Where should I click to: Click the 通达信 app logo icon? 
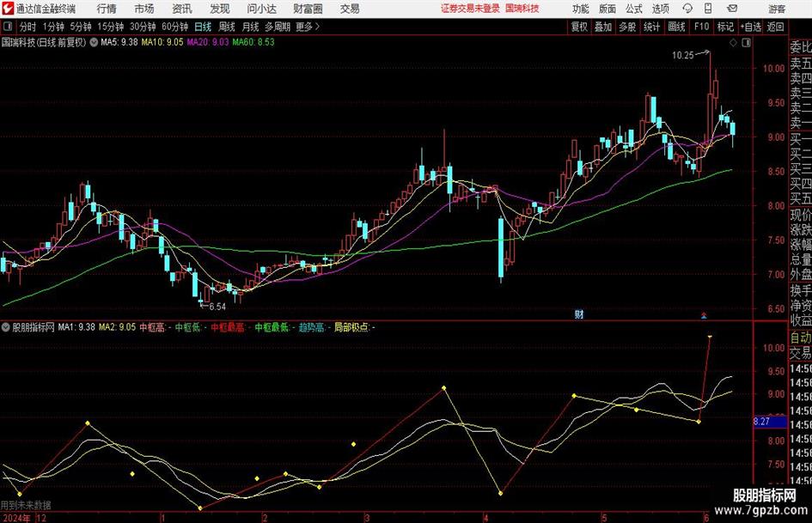pyautogui.click(x=8, y=9)
